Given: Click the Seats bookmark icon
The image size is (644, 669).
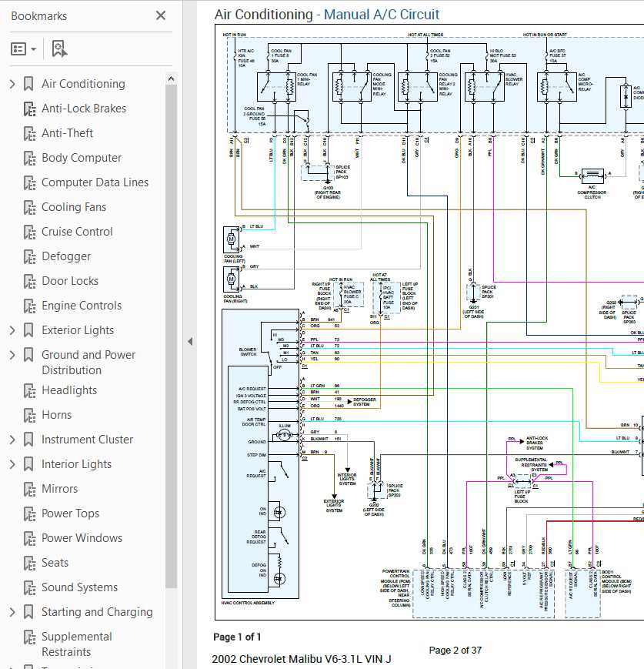Looking at the screenshot, I should pos(29,564).
